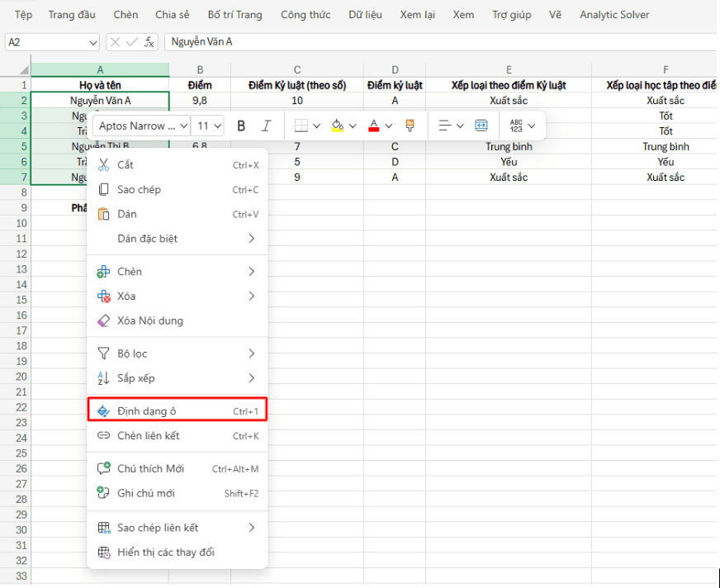Click the merge cells icon

coord(481,126)
